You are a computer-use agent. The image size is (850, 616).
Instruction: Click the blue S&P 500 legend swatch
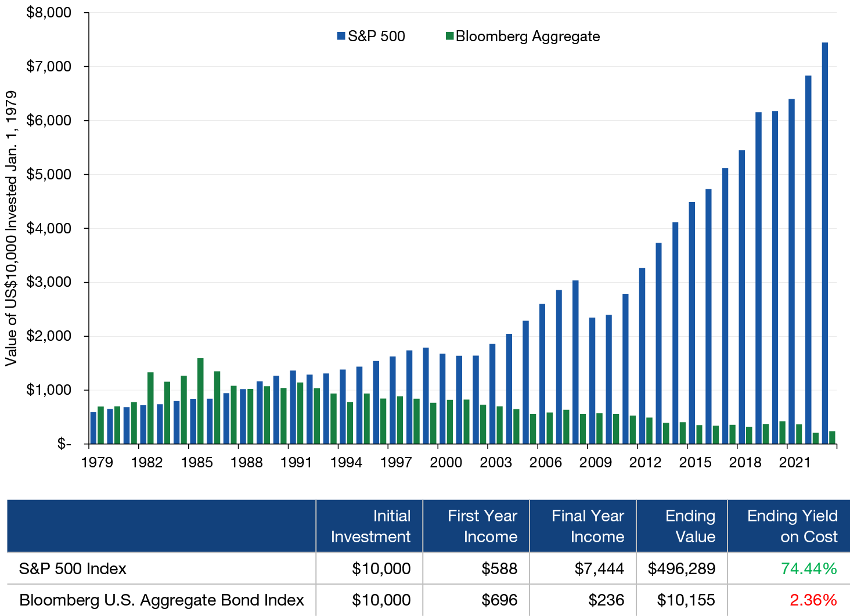coord(341,37)
